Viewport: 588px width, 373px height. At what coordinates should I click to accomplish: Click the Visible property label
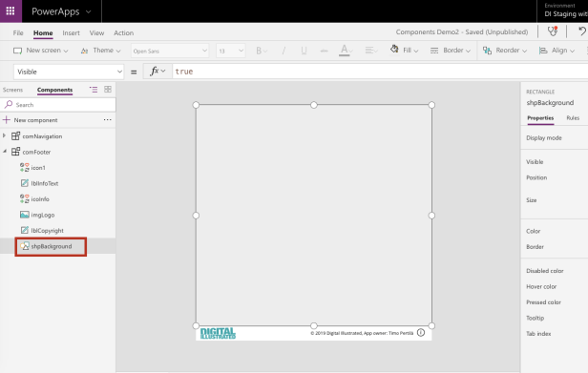coord(535,162)
